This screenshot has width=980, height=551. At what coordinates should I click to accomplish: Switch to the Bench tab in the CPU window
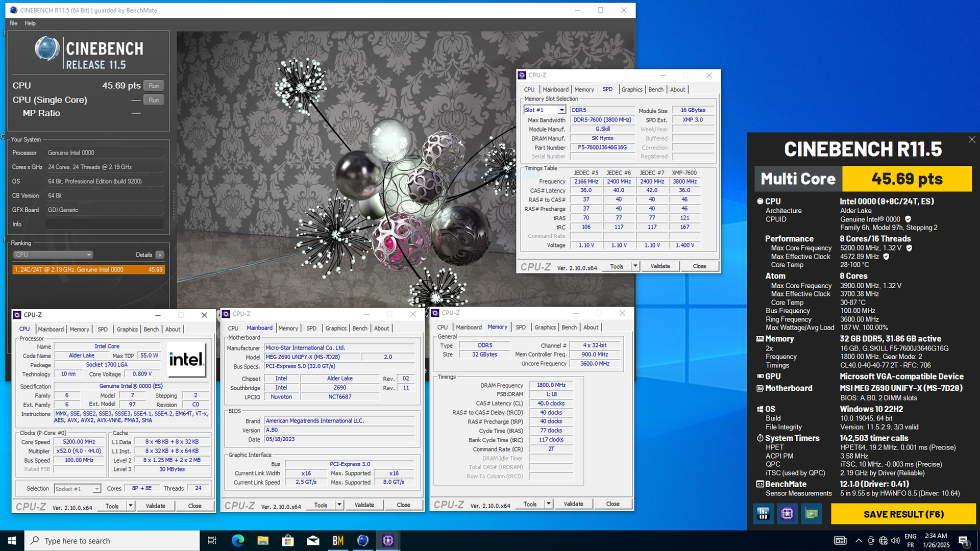pos(151,329)
